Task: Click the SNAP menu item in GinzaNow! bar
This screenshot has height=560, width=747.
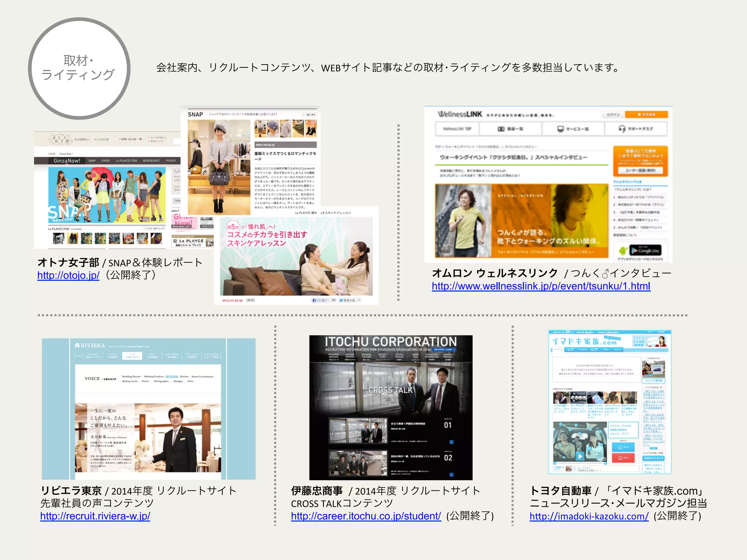Action: pyautogui.click(x=92, y=161)
